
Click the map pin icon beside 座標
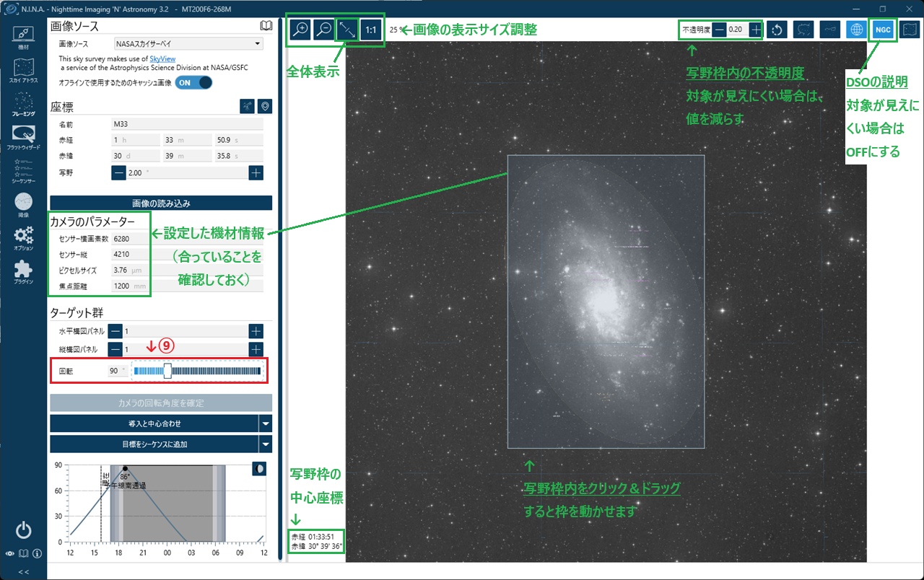[x=265, y=107]
